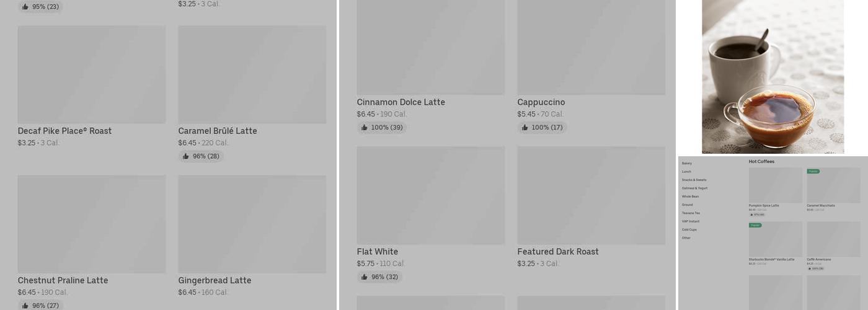Click the Flat White product image placeholder
Image resolution: width=868 pixels, height=310 pixels.
pyautogui.click(x=430, y=195)
